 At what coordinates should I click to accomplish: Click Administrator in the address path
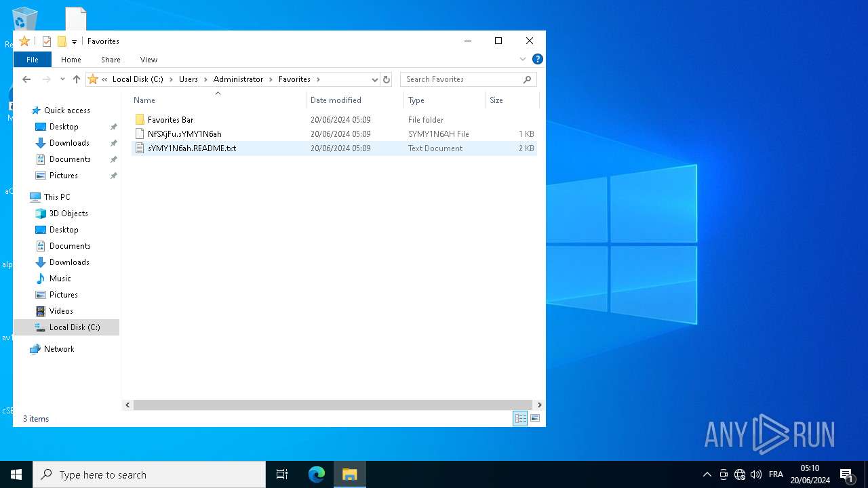(x=238, y=79)
